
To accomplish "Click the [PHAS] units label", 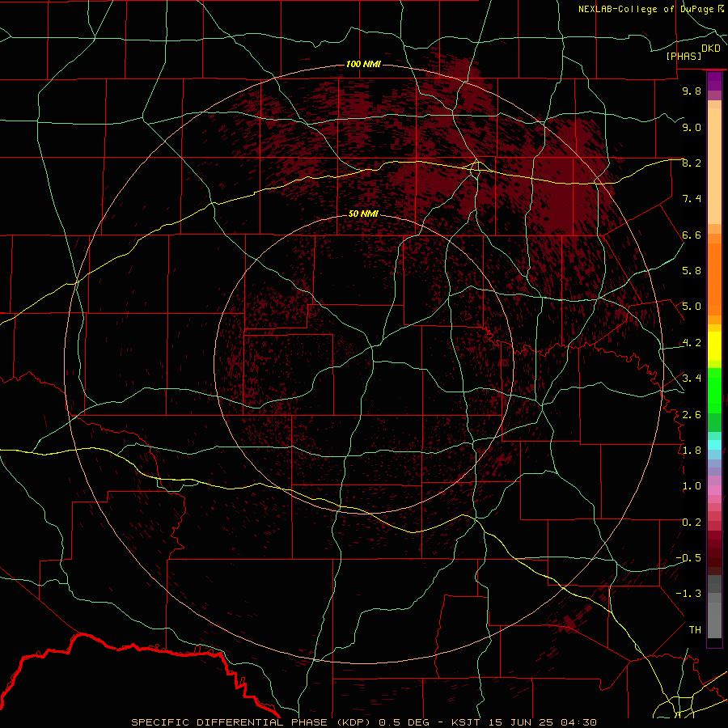I will 684,56.
